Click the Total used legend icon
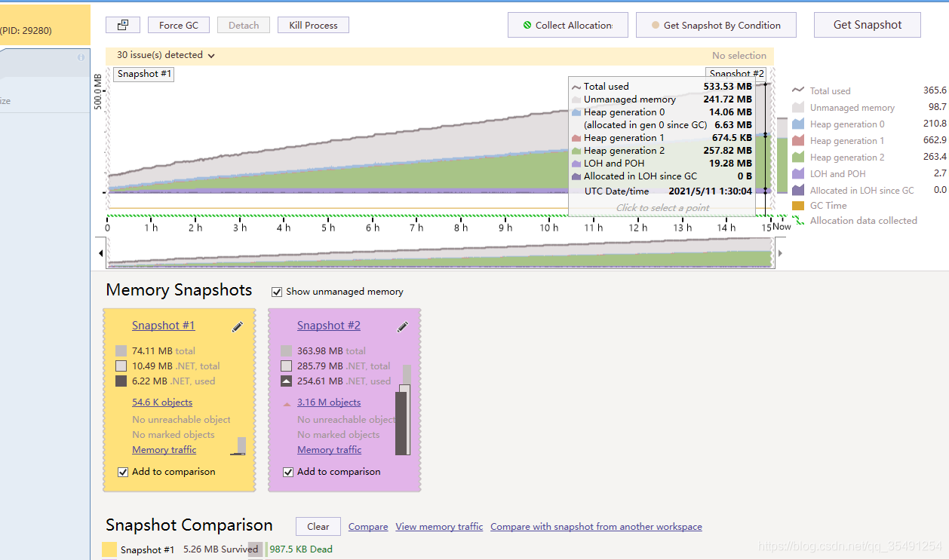 coord(798,90)
